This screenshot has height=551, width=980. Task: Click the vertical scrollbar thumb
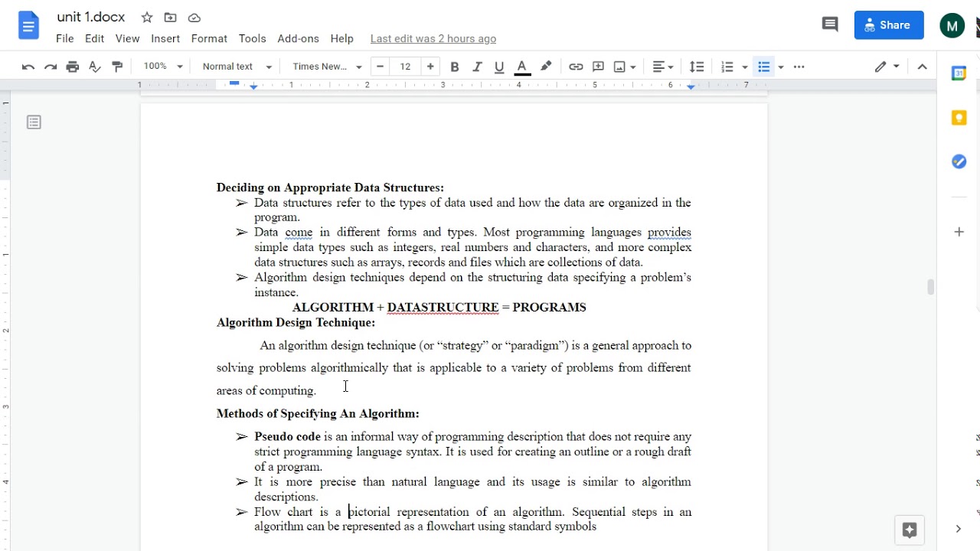(930, 287)
